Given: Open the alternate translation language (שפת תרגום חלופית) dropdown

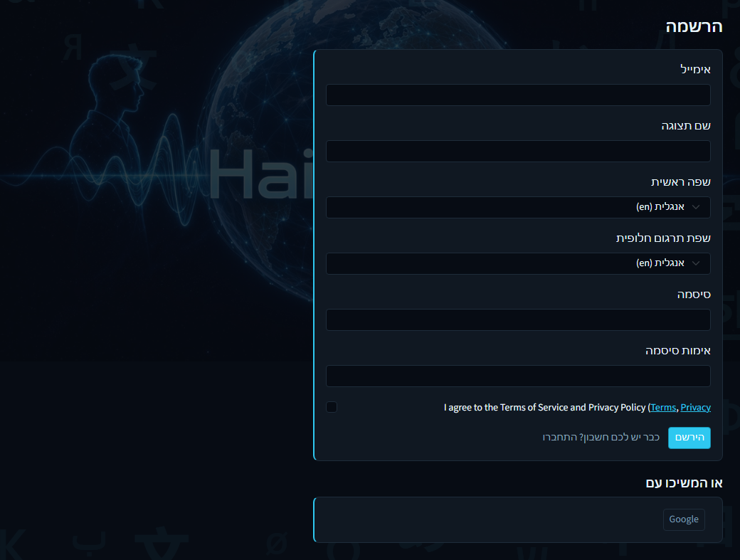Looking at the screenshot, I should point(518,263).
